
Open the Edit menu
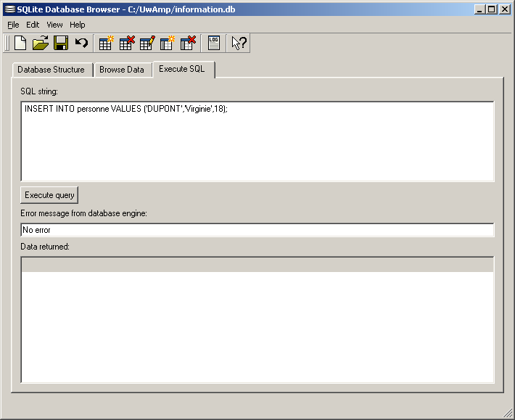tap(33, 25)
